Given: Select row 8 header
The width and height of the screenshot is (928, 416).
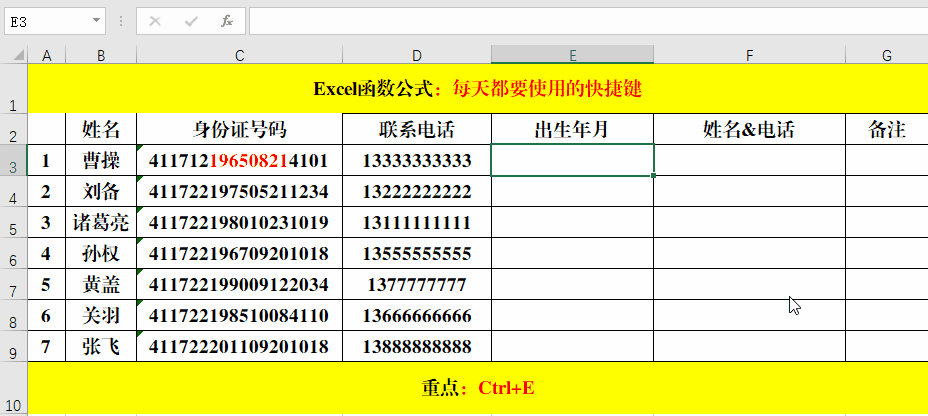Looking at the screenshot, I should click(x=14, y=315).
